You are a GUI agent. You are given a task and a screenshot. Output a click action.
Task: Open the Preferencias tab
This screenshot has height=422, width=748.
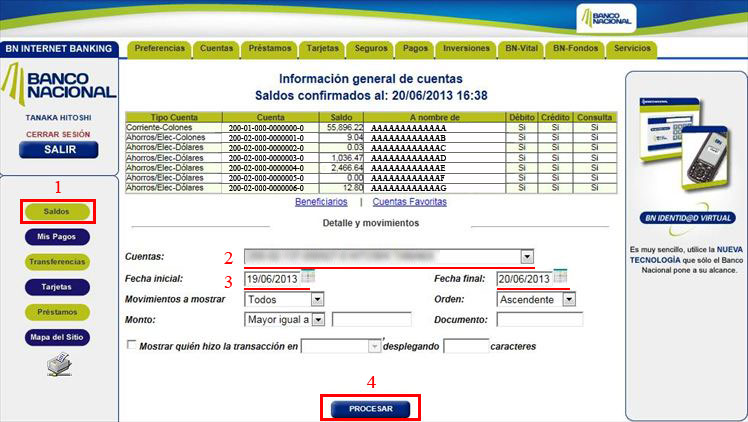tap(159, 49)
